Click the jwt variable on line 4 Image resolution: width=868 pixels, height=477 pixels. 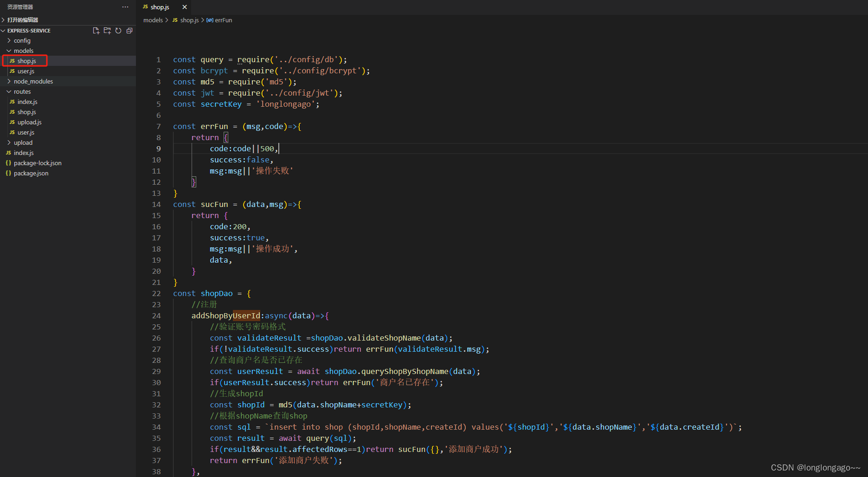tap(207, 93)
